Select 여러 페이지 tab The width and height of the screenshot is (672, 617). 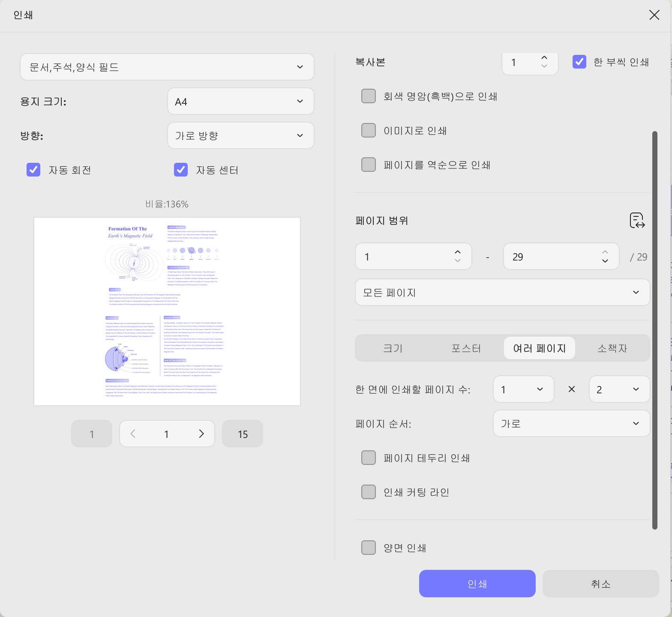[x=540, y=348]
